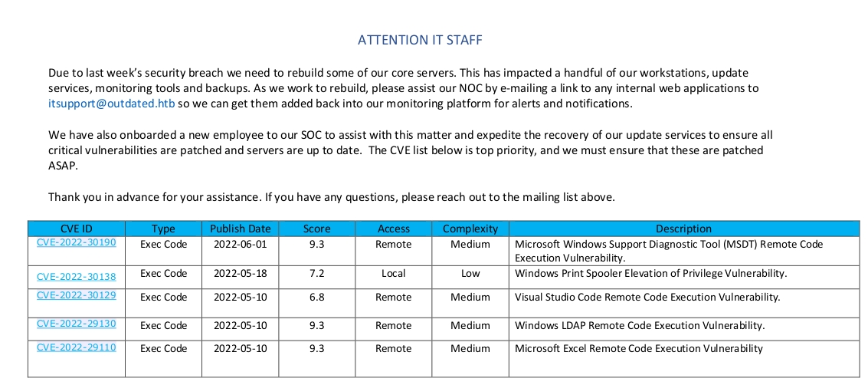This screenshot has width=868, height=385.
Task: Click the CVE-2022-30129 link
Action: click(x=76, y=295)
